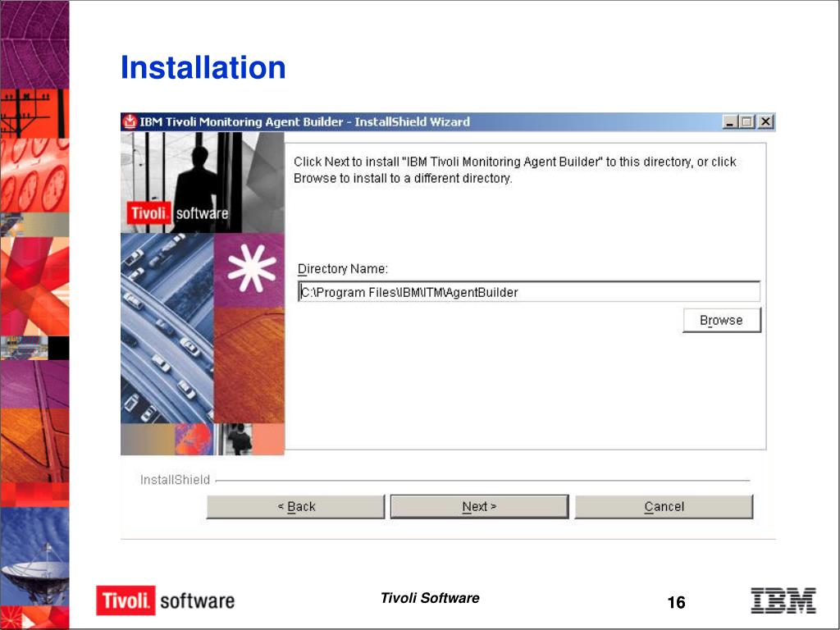Click the Tivoli Software footer caption
Viewport: 840px width, 630px height.
[x=430, y=598]
